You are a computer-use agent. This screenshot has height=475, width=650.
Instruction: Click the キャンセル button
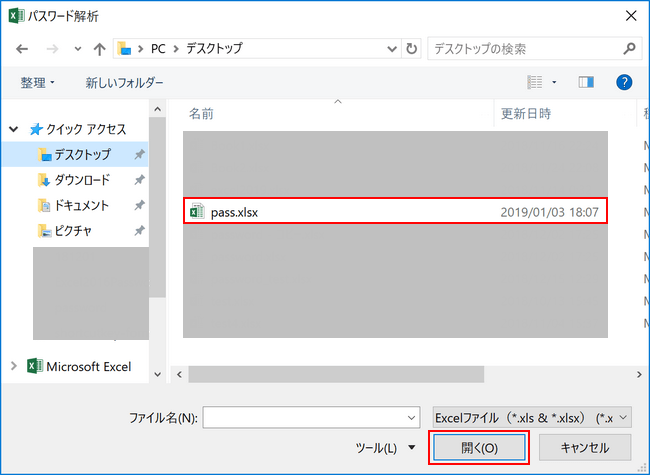pos(585,448)
